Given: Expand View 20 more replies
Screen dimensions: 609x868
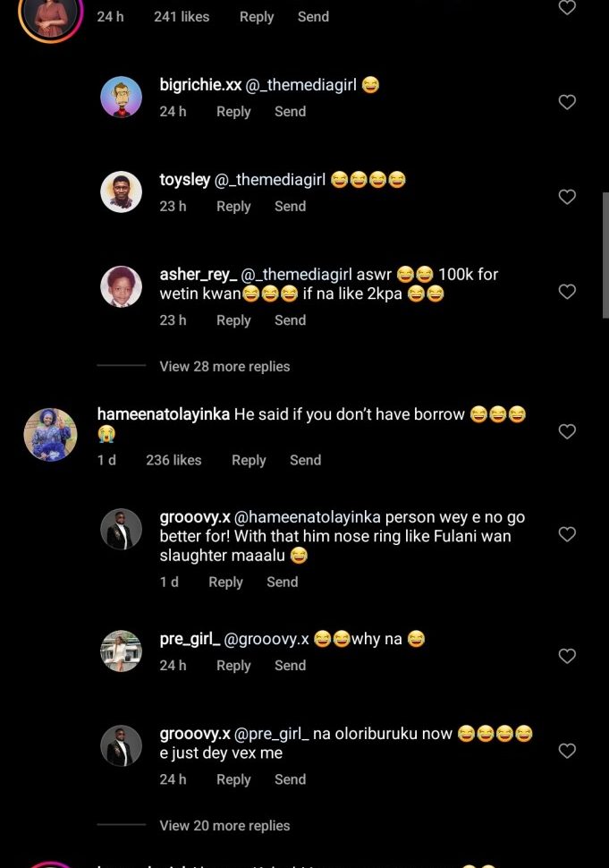Looking at the screenshot, I should point(224,825).
